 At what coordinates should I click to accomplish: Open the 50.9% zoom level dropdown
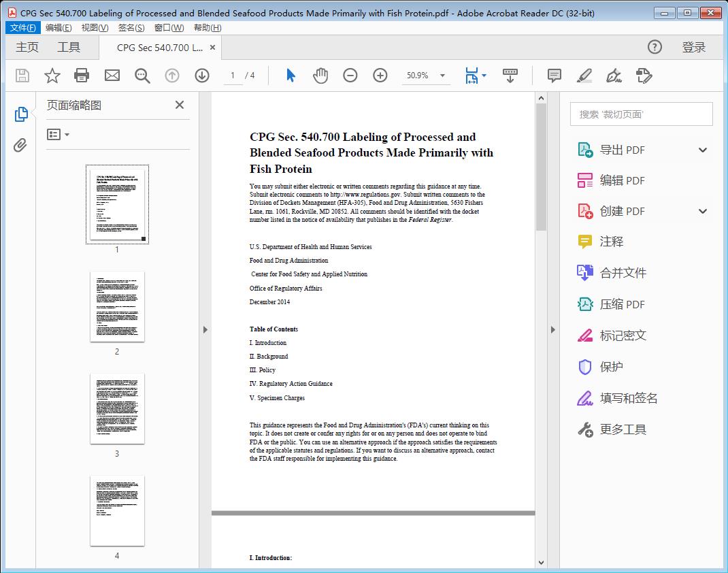(442, 76)
